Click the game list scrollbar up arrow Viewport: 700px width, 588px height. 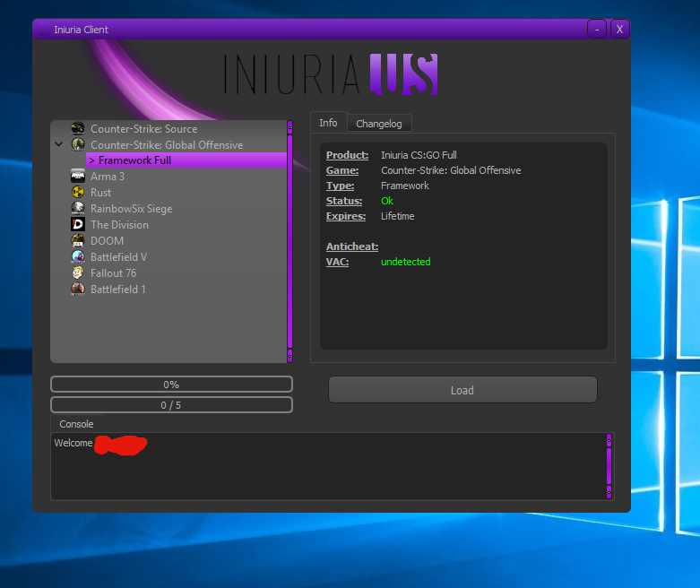[290, 127]
